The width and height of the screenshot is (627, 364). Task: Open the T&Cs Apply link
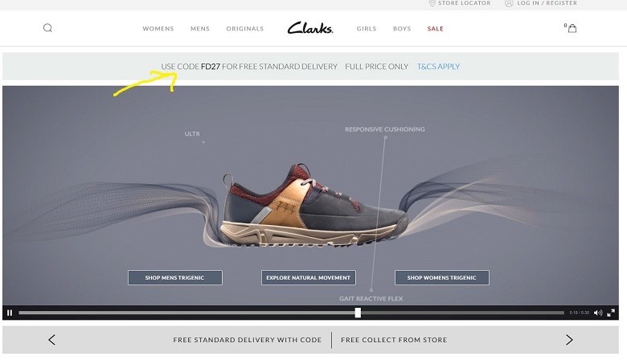(438, 67)
